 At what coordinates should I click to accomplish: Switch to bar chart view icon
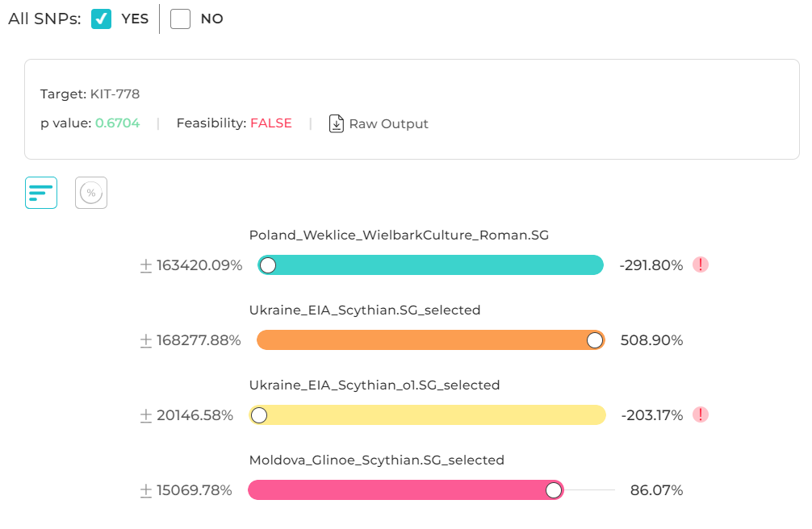(x=41, y=193)
